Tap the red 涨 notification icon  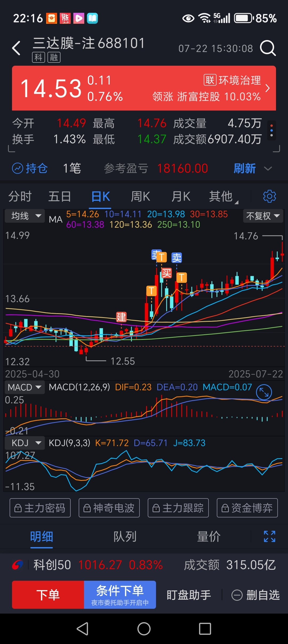coord(65,18)
